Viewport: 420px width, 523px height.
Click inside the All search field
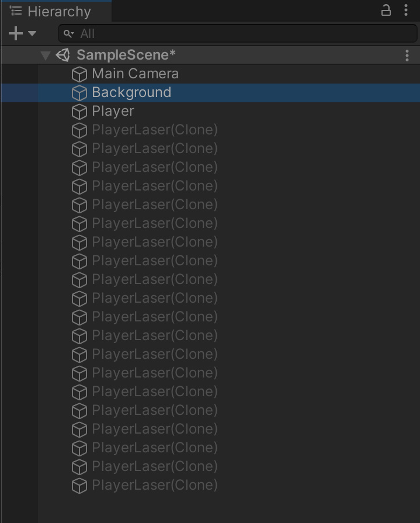point(175,34)
